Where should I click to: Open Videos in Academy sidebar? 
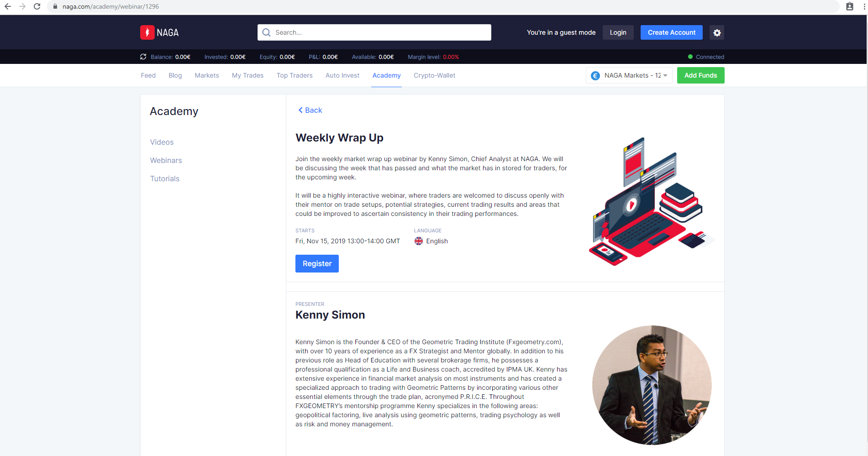coord(162,142)
